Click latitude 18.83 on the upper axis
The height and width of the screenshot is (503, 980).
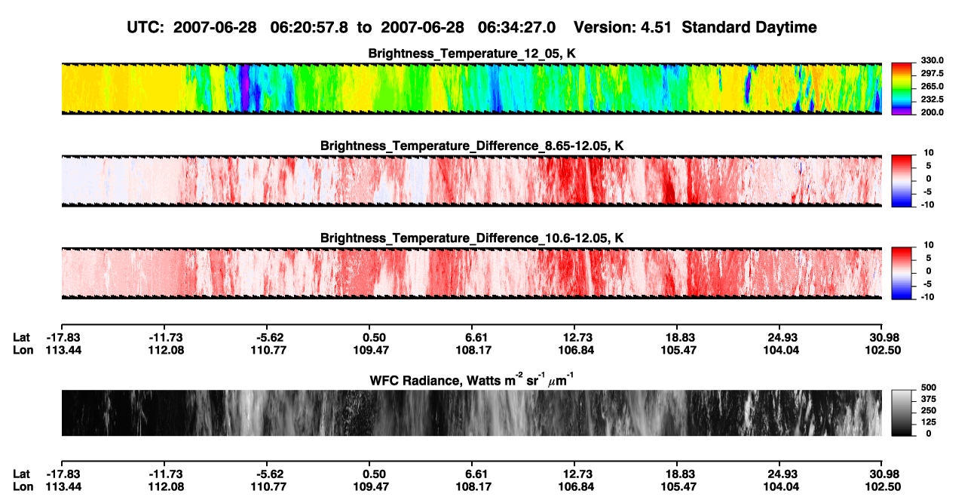point(679,338)
